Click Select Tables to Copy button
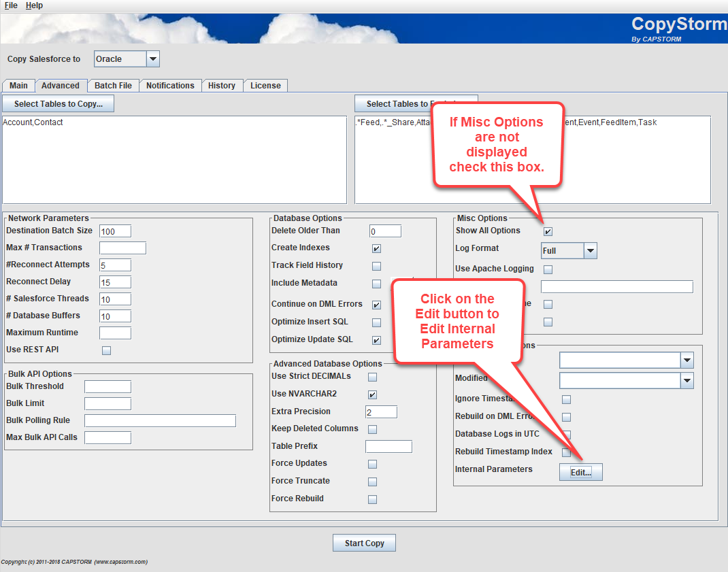The width and height of the screenshot is (728, 572). (x=59, y=104)
